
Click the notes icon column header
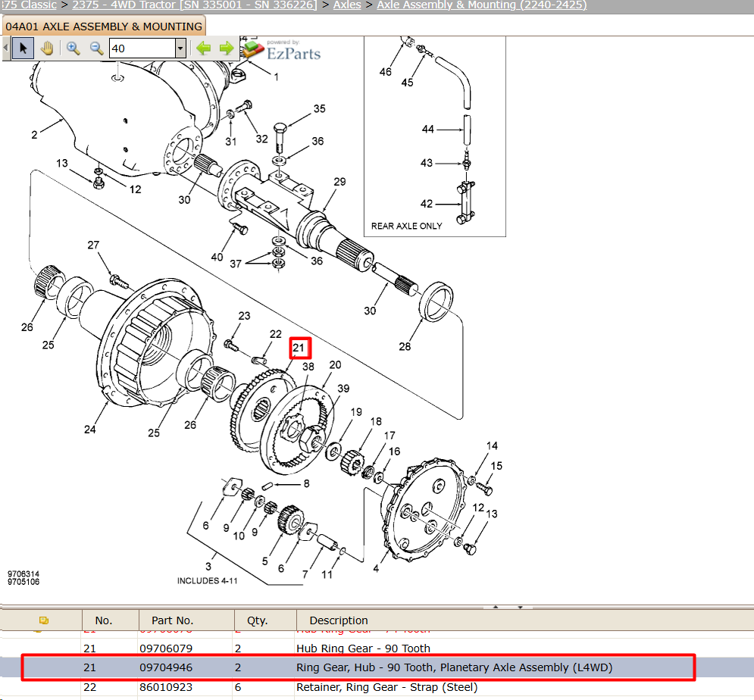(x=44, y=620)
